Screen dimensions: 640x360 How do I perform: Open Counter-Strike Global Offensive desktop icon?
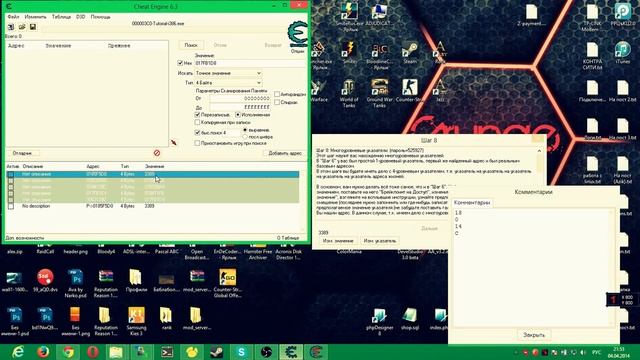click(227, 283)
